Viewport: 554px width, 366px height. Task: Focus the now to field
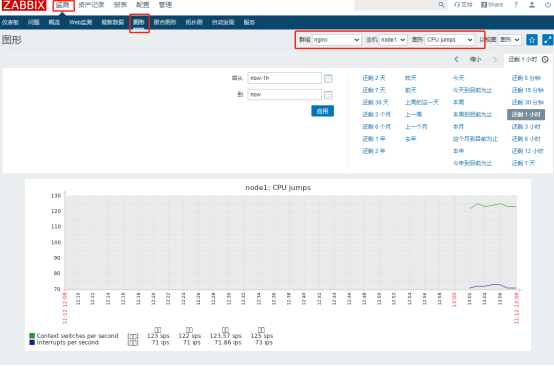pos(284,94)
